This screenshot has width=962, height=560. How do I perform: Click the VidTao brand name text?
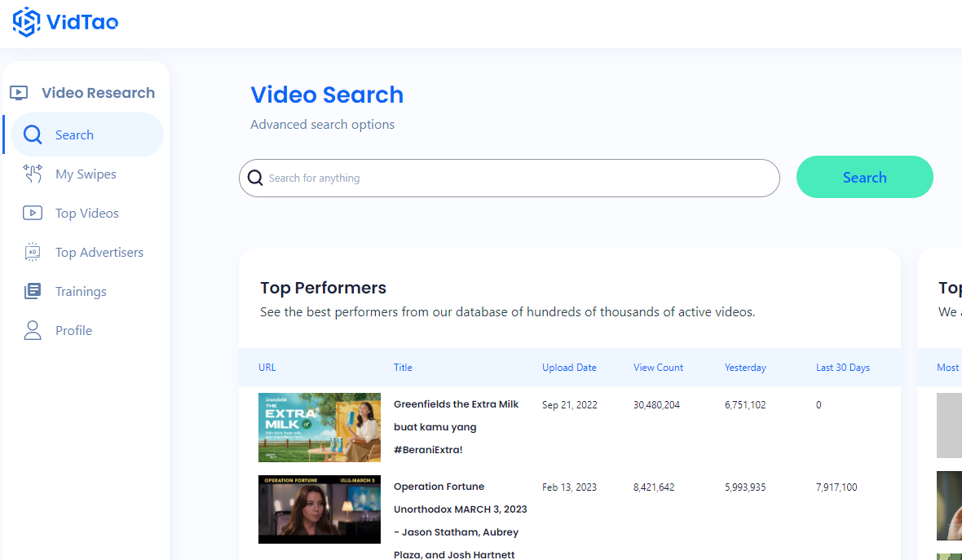(82, 23)
